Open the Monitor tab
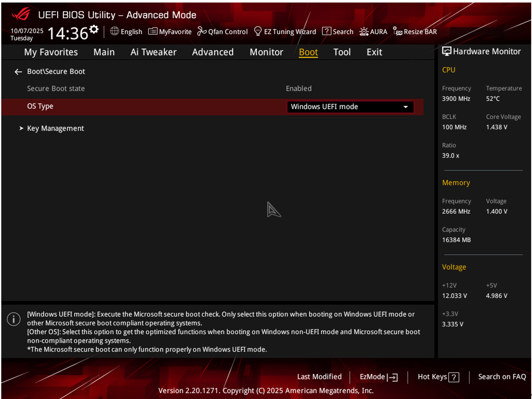The image size is (532, 399). pyautogui.click(x=266, y=52)
